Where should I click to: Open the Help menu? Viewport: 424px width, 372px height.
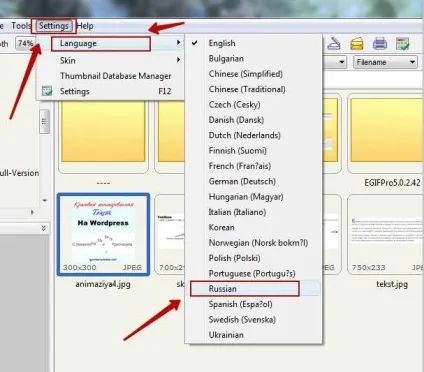pyautogui.click(x=85, y=26)
